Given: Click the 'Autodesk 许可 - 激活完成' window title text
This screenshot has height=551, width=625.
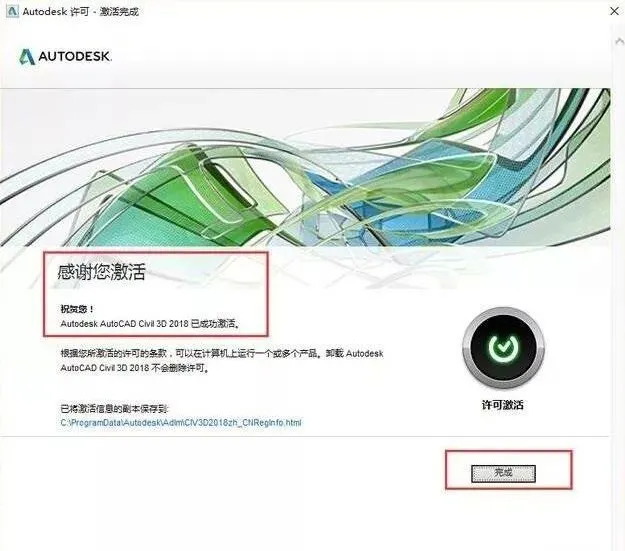Looking at the screenshot, I should (x=81, y=12).
